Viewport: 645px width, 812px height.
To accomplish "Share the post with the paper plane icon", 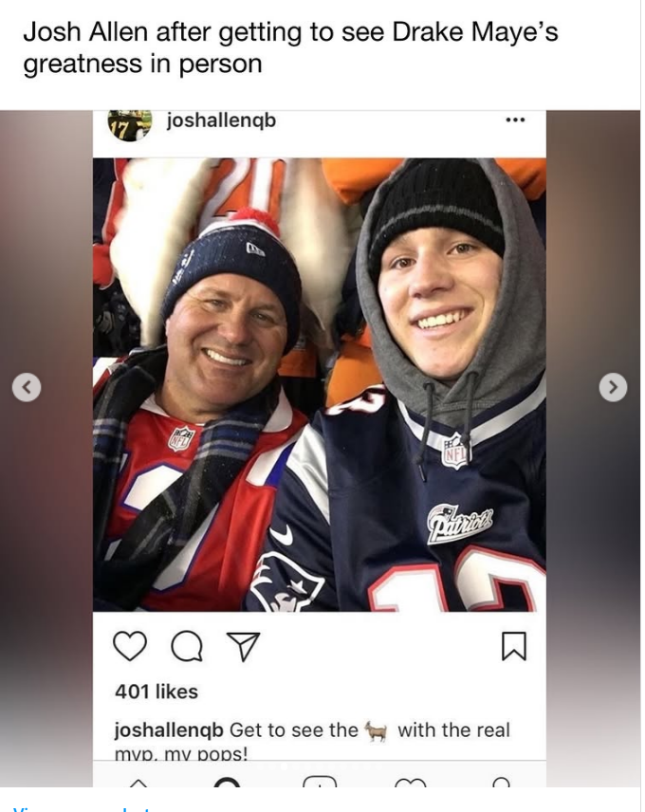I will tap(244, 647).
